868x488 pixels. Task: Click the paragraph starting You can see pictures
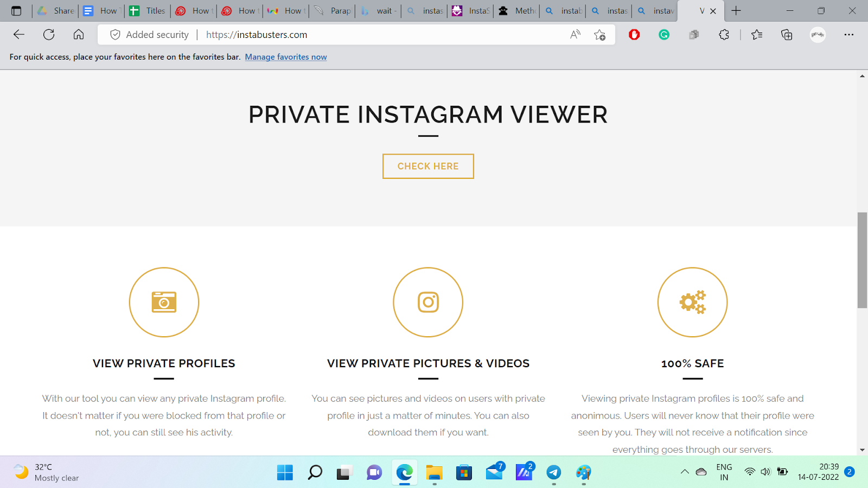point(428,415)
